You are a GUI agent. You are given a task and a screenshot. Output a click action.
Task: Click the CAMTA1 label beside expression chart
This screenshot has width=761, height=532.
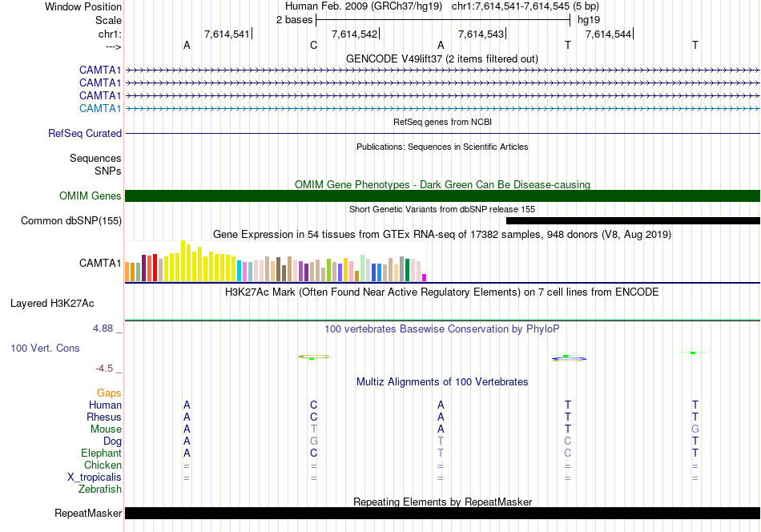point(100,263)
